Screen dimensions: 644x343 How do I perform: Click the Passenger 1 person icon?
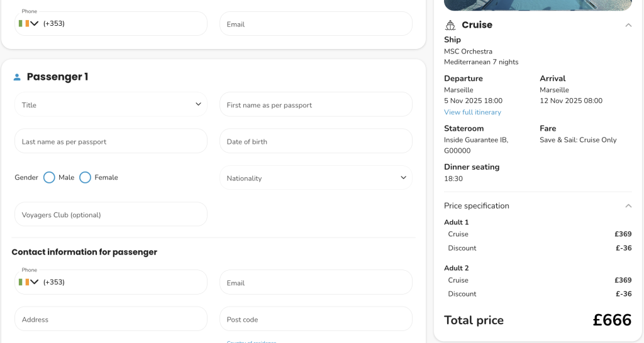click(x=17, y=77)
